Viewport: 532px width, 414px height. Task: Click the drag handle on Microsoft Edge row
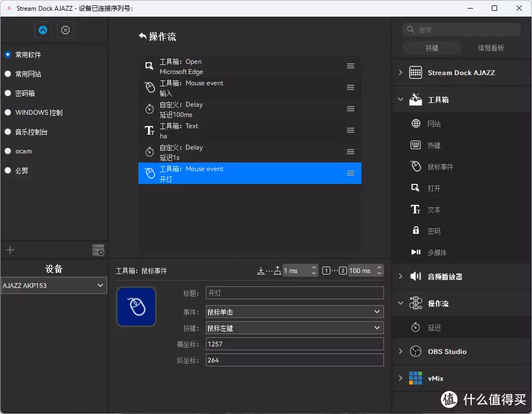(x=351, y=66)
